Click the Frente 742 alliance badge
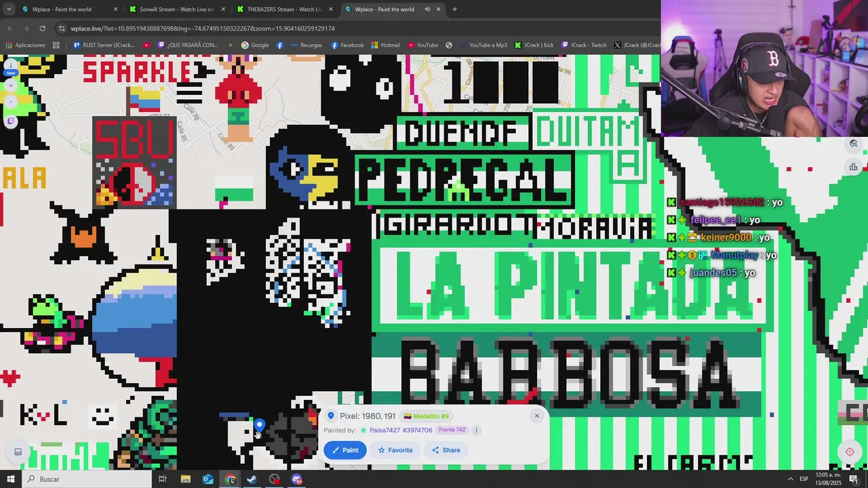This screenshot has height=488, width=868. [452, 430]
